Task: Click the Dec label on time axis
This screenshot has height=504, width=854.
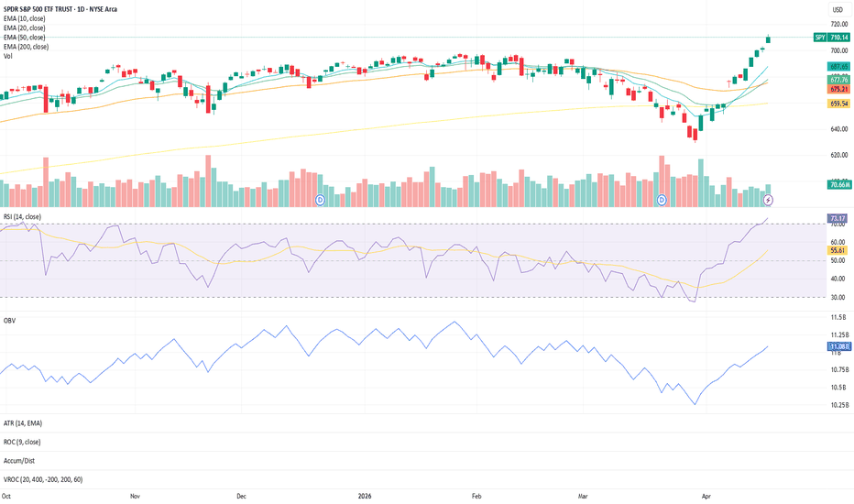Action: (x=241, y=497)
